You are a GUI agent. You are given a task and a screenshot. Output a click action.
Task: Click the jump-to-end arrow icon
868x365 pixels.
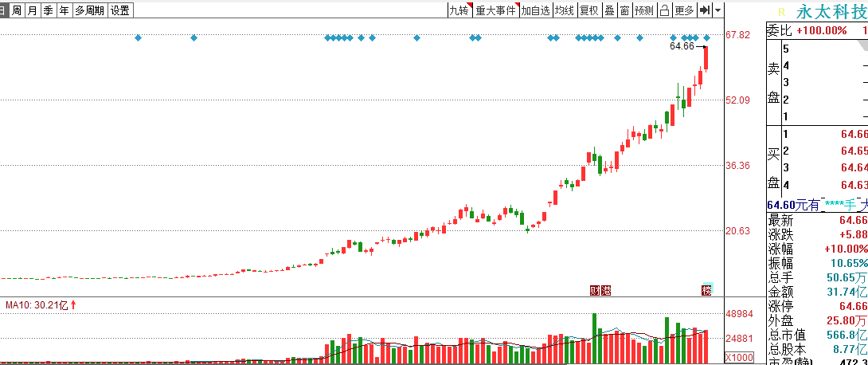point(705,10)
